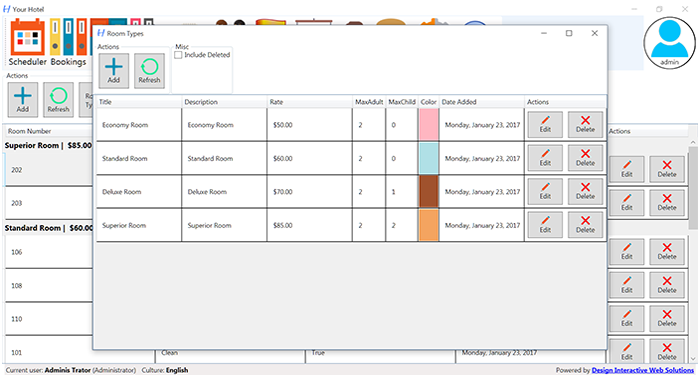The image size is (700, 378).
Task: Delete the Standard Room type
Action: pyautogui.click(x=585, y=158)
